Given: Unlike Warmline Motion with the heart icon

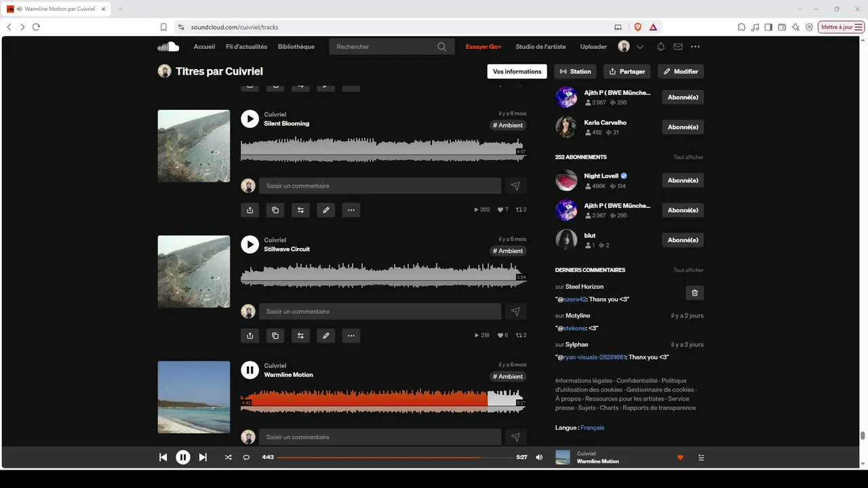Looking at the screenshot, I should coord(680,457).
